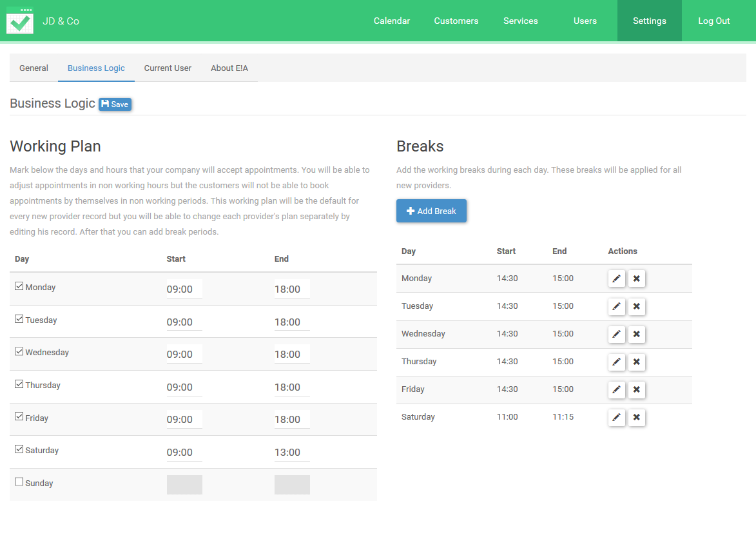
Task: Save the Business Logic settings
Action: coord(115,104)
